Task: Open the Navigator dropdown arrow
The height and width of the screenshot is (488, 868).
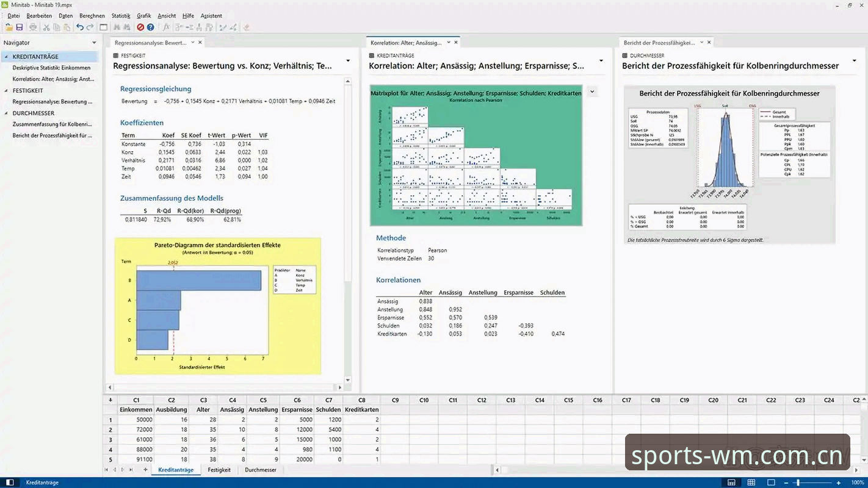Action: tap(94, 43)
